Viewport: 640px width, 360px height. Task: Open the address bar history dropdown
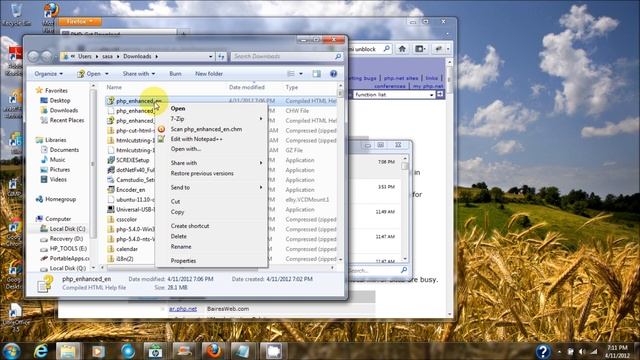pyautogui.click(x=211, y=56)
